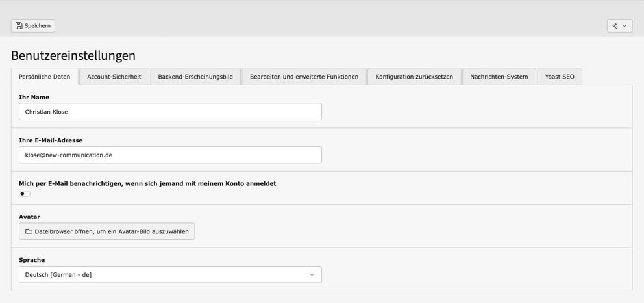This screenshot has width=644, height=303.
Task: Switch to the Yoast SEO tab
Action: (x=559, y=77)
